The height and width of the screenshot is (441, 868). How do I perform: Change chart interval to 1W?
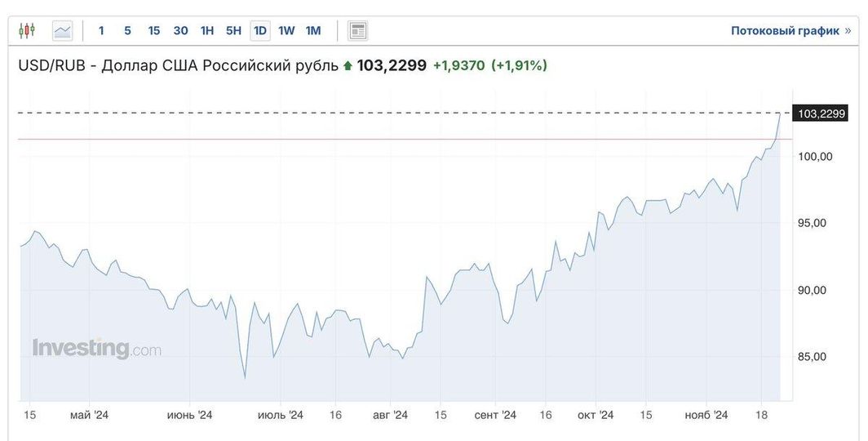pos(286,31)
